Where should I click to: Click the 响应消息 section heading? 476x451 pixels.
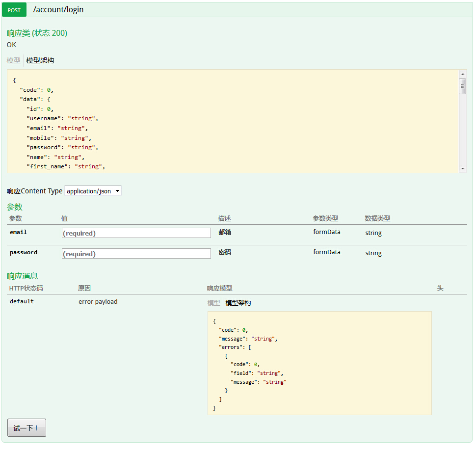point(22,276)
